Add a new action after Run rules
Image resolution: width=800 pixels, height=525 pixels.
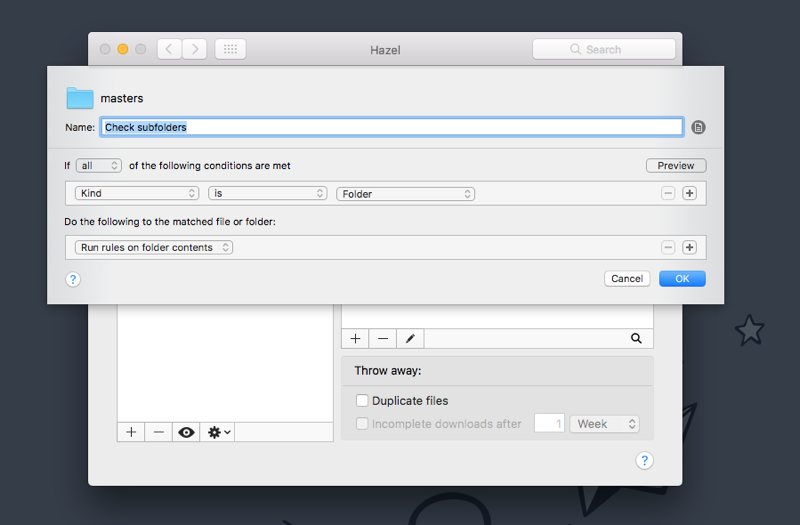pyautogui.click(x=689, y=247)
